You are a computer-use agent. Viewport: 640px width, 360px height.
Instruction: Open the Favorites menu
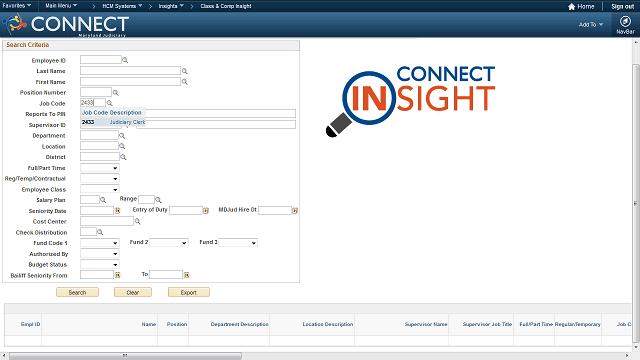click(16, 6)
